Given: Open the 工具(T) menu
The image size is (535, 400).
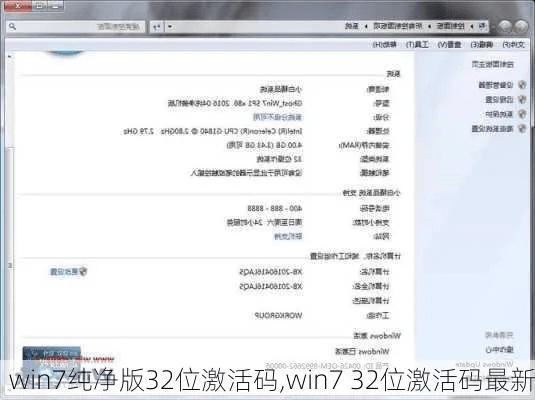Looking at the screenshot, I should click(417, 45).
